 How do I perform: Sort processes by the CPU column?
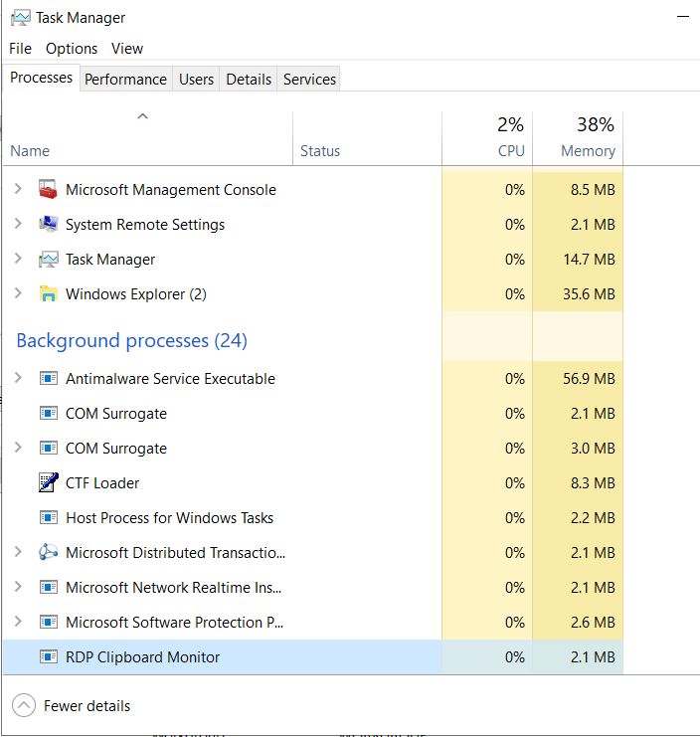coord(487,138)
